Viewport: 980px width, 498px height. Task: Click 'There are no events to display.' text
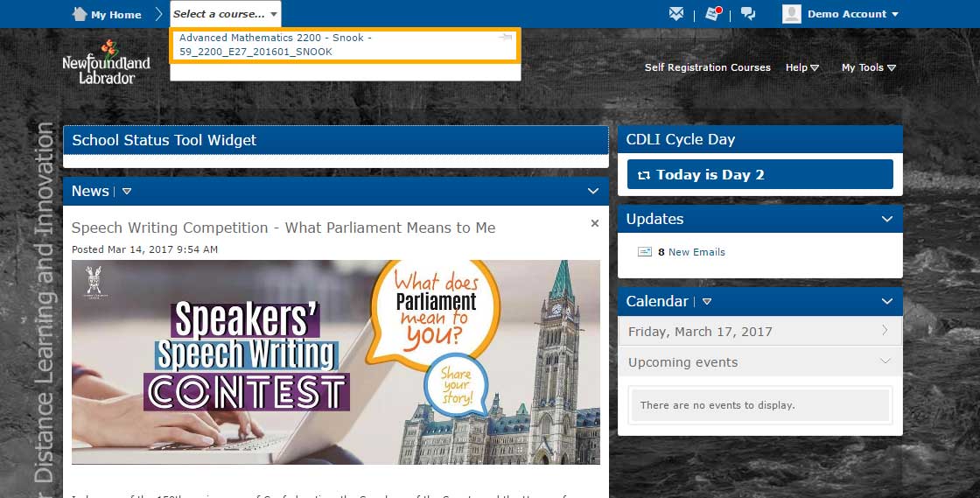(717, 405)
